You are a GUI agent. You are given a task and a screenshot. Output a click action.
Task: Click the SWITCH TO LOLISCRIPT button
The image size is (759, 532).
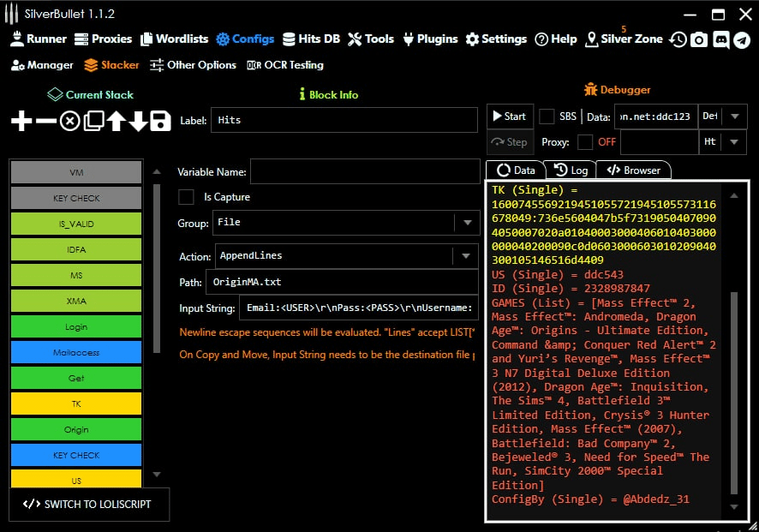click(x=89, y=504)
